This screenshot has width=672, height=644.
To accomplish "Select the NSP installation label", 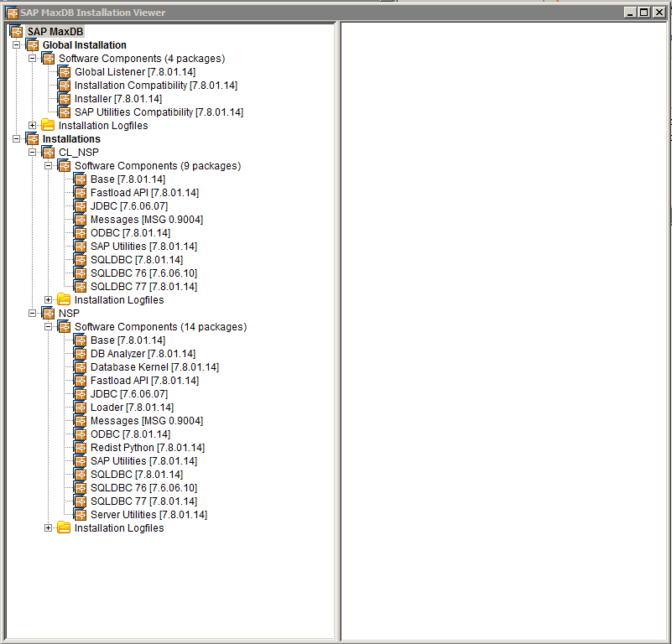I will pyautogui.click(x=69, y=314).
